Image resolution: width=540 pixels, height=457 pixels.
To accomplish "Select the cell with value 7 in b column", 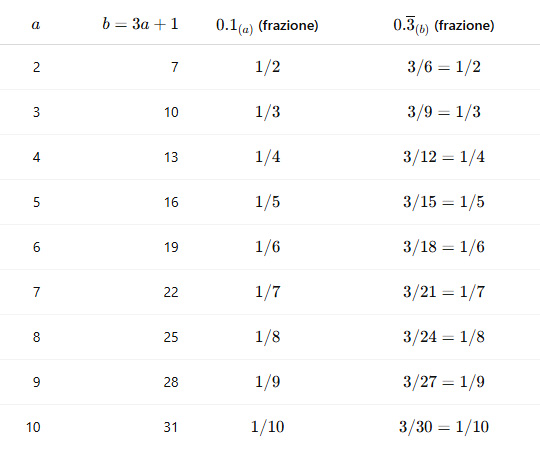I will point(175,67).
